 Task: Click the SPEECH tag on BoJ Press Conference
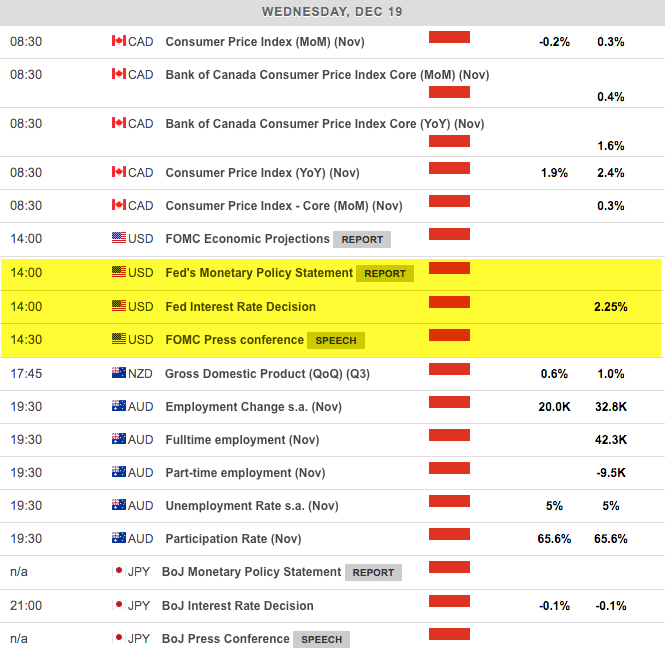(321, 640)
